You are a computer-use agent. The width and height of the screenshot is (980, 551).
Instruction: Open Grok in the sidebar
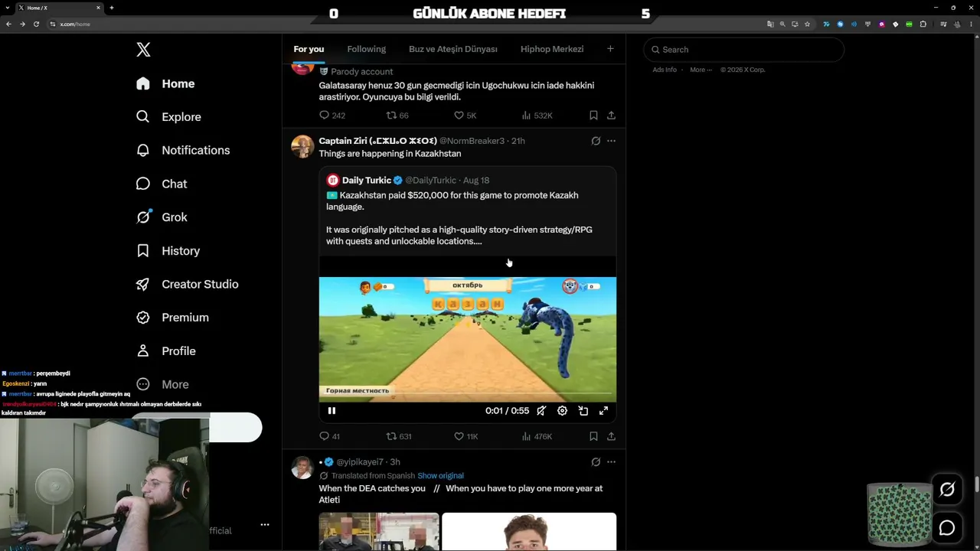(x=162, y=217)
